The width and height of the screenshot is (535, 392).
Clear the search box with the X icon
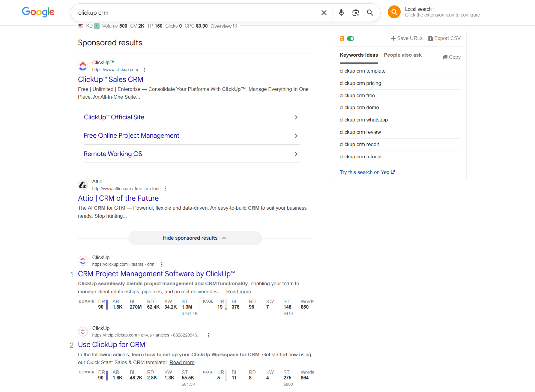[324, 13]
